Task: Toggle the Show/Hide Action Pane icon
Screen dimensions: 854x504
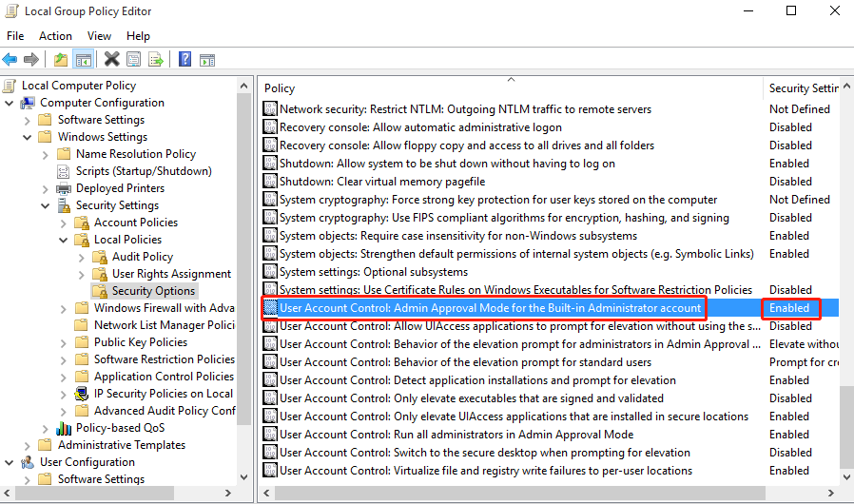Action: point(207,60)
